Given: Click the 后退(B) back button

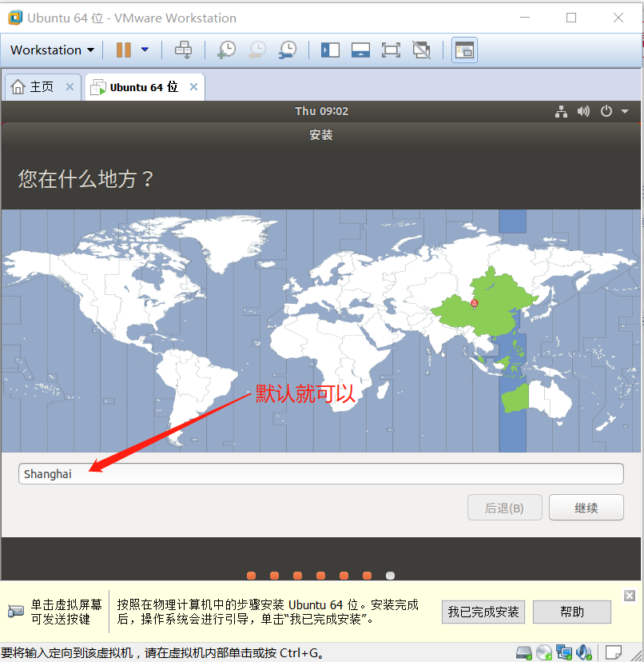Looking at the screenshot, I should tap(504, 508).
